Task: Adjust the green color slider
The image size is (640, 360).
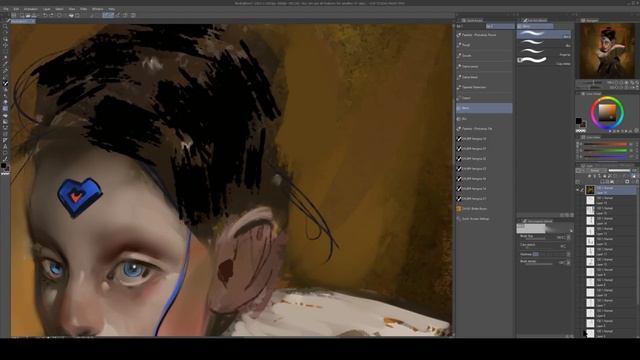Action: (605, 150)
